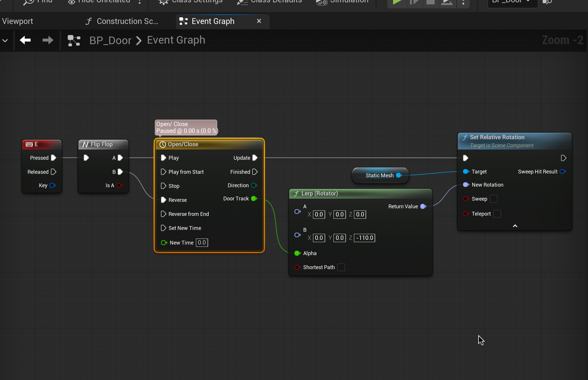Toggle the Sweep checkbox
Viewport: 588px width, 380px height.
[493, 199]
